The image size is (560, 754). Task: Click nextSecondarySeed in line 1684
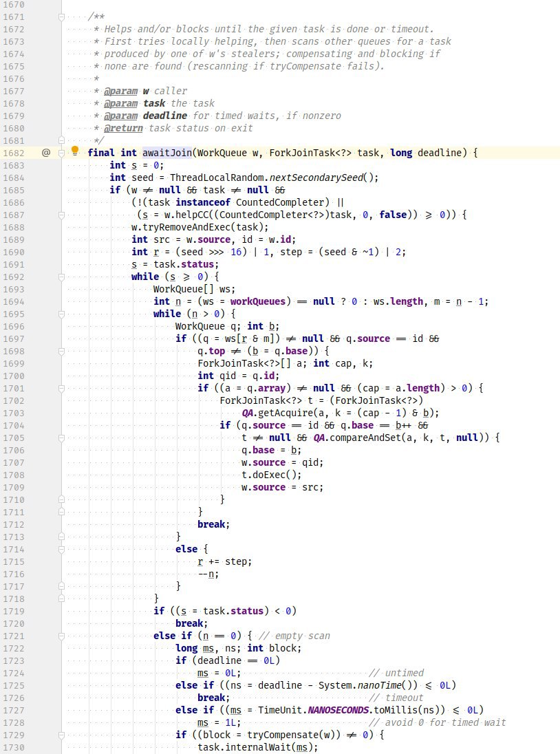coord(316,177)
